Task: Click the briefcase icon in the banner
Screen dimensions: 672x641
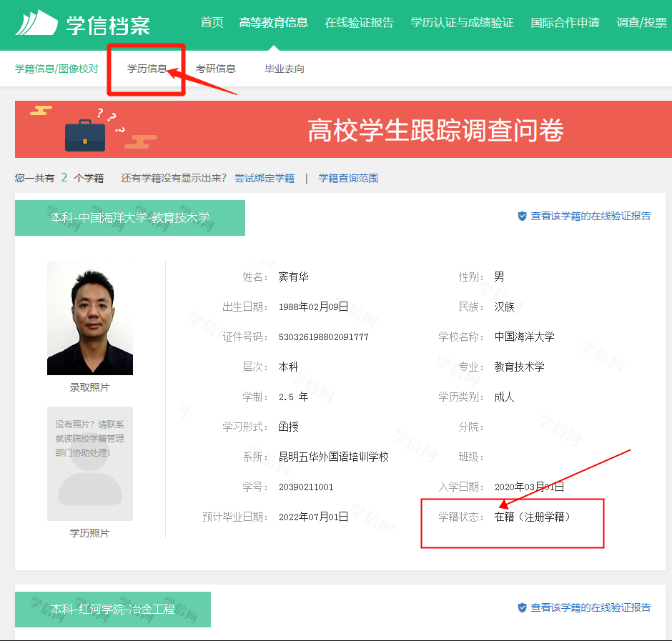Action: coord(85,136)
